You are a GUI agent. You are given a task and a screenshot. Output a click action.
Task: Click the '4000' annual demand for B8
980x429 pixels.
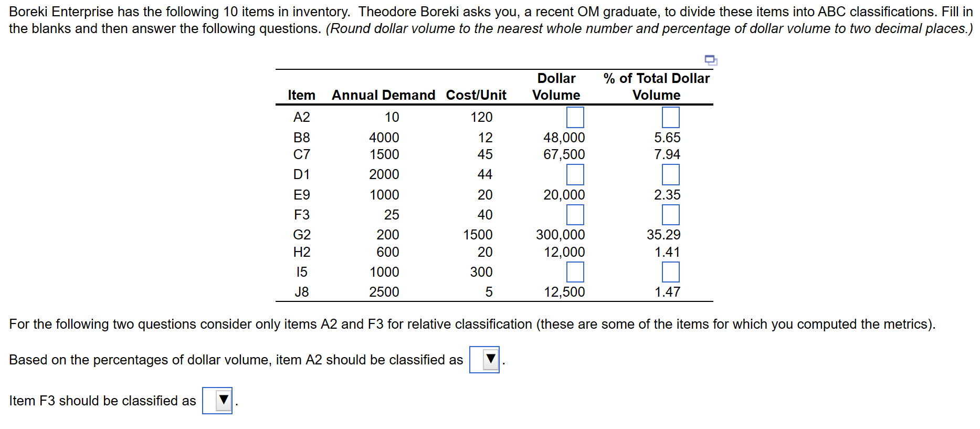coord(384,138)
